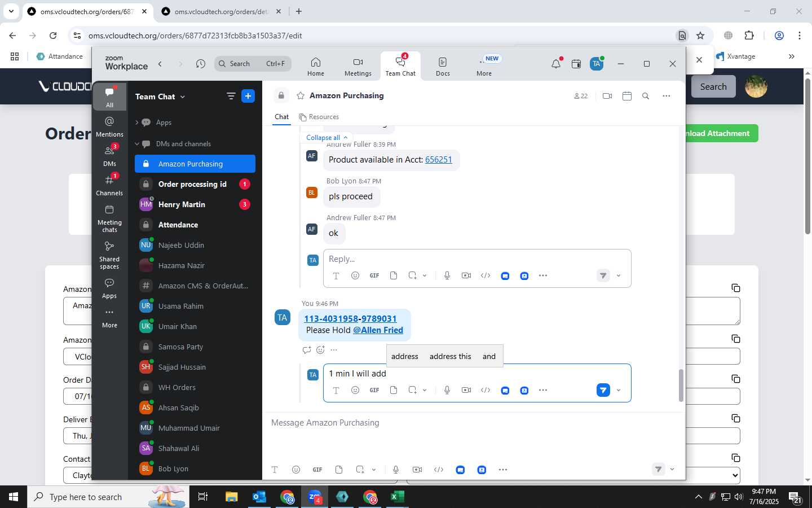
Task: Collapse the DMs and channels section
Action: [137, 144]
